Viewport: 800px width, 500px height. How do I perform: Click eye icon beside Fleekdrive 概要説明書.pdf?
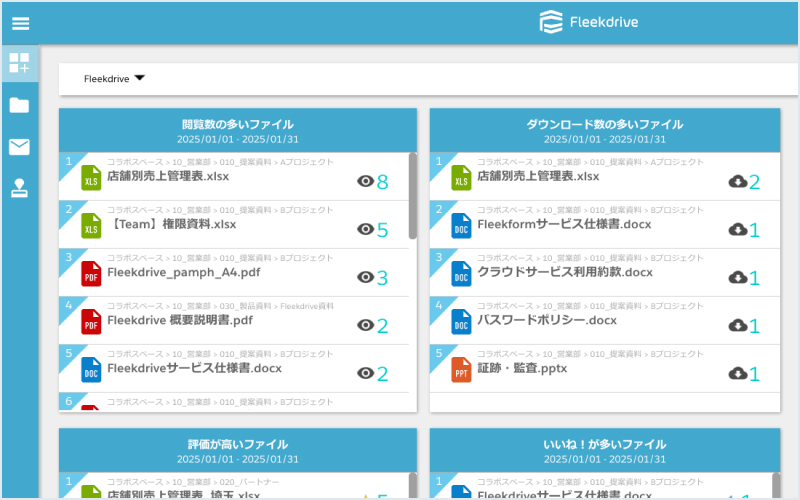(365, 325)
